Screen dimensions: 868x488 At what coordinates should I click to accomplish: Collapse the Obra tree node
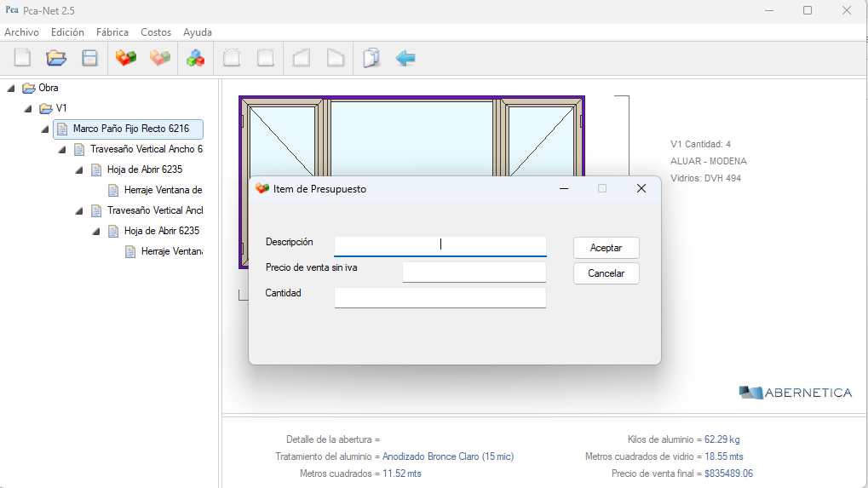[x=11, y=88]
